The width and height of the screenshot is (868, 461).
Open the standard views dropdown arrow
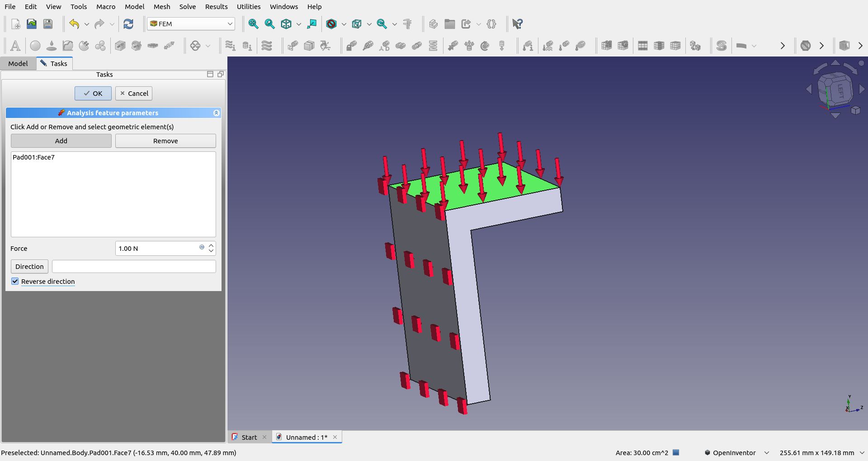coord(299,24)
